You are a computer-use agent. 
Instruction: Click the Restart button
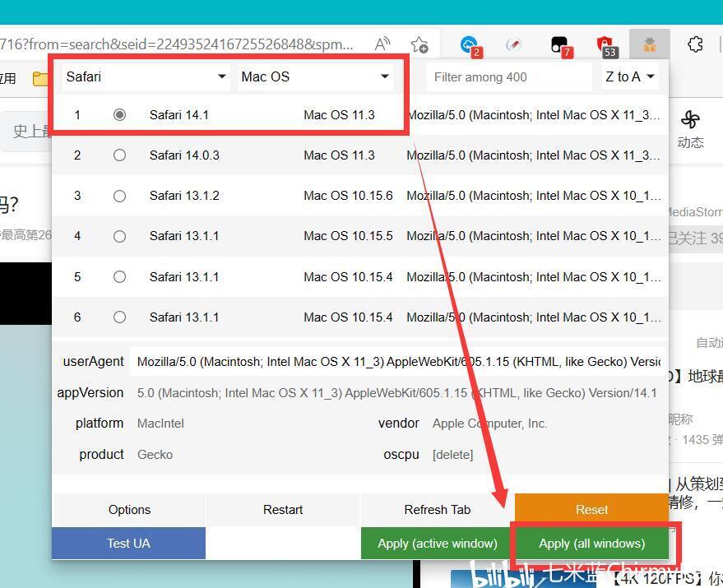(283, 510)
